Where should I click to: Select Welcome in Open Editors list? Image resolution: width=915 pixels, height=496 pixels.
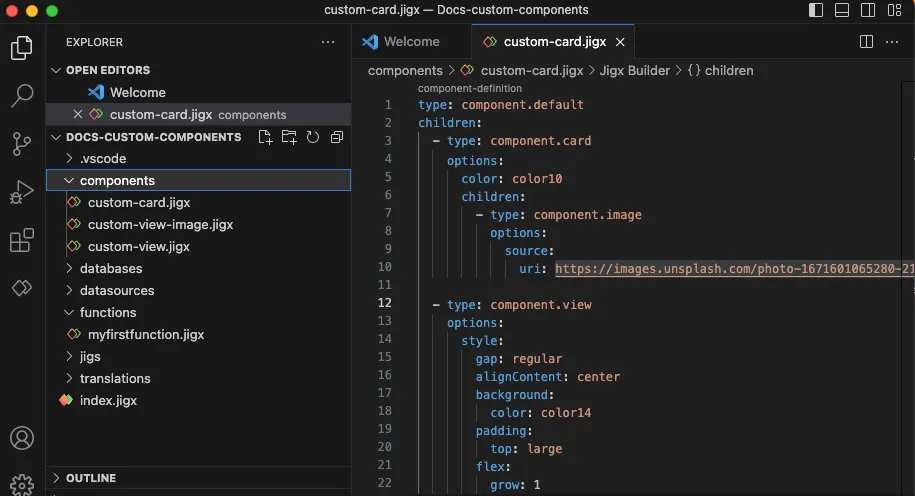(198, 92)
